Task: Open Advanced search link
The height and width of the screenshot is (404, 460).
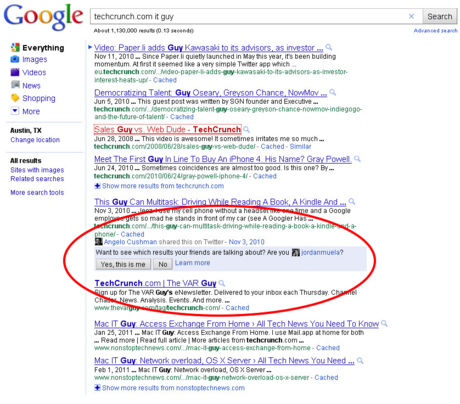Action: click(x=435, y=31)
